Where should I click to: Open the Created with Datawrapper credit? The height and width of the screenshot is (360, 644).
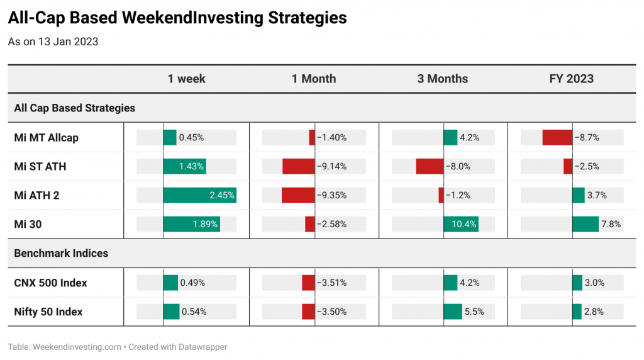178,347
